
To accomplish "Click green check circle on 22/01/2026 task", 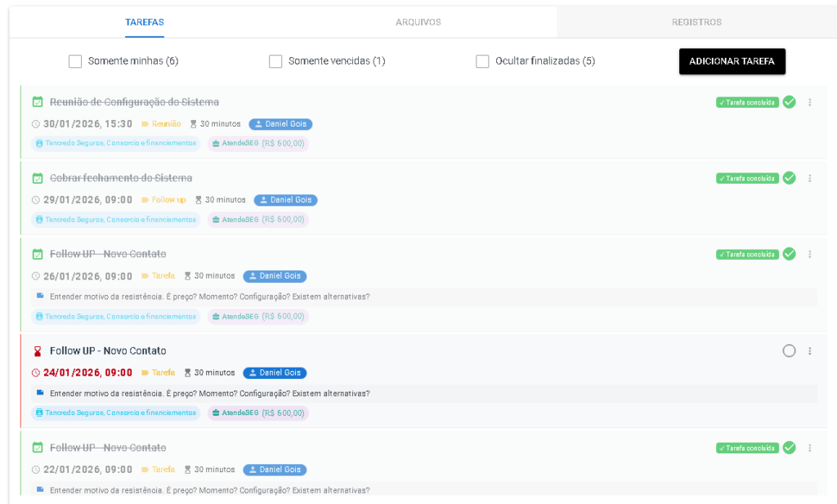I will pyautogui.click(x=789, y=448).
